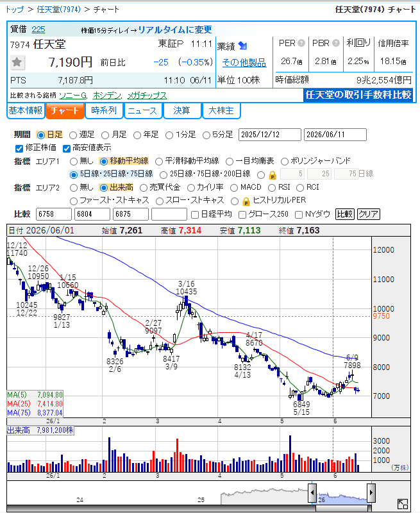
Task: Click comparison code field 6875
Action: (x=131, y=214)
